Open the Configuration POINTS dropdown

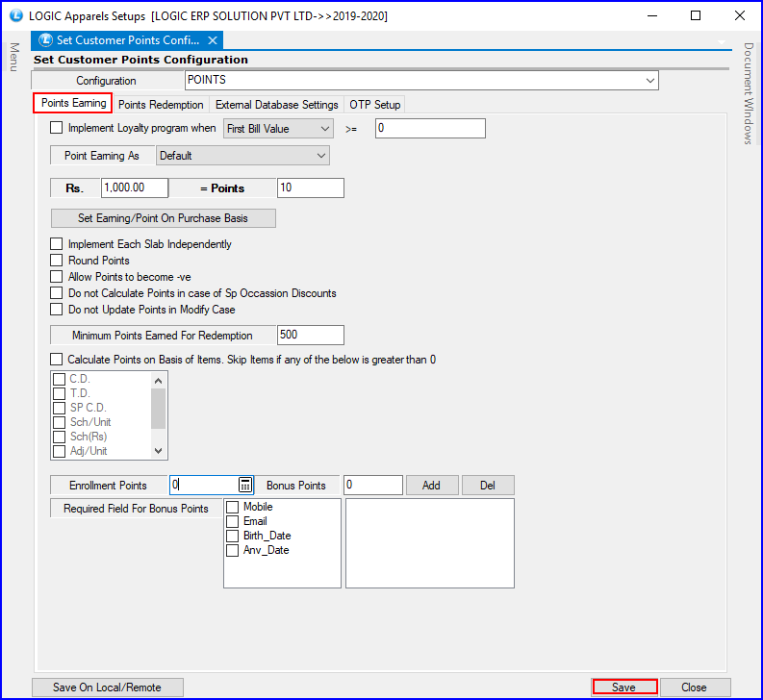[650, 80]
